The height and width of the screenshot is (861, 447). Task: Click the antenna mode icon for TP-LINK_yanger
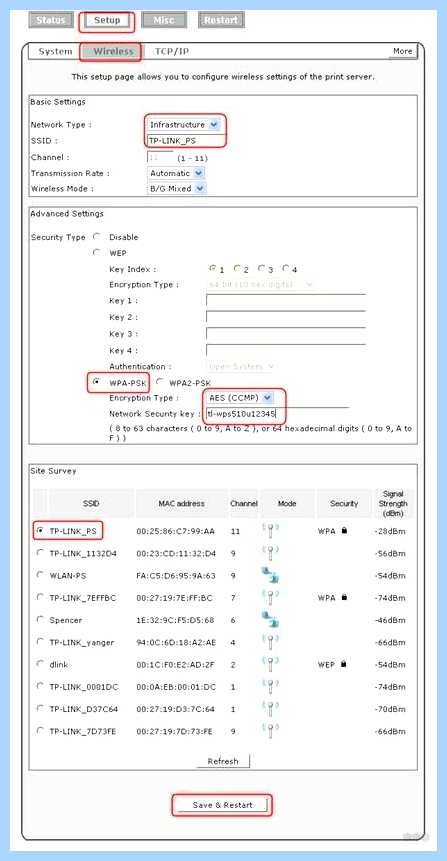pos(270,642)
